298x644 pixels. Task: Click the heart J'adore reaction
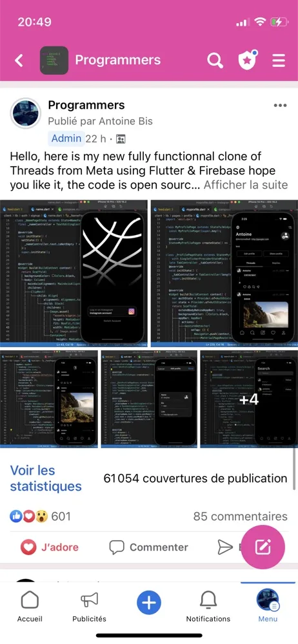point(50,547)
